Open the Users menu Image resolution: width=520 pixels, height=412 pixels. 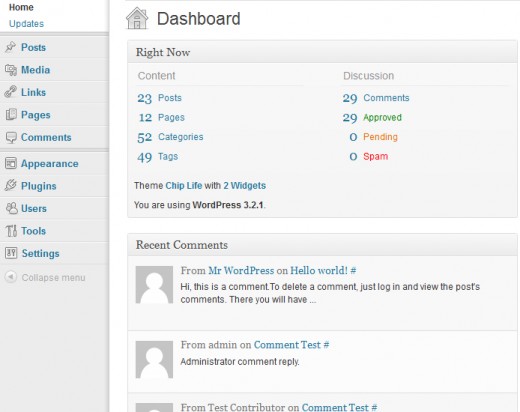(34, 209)
